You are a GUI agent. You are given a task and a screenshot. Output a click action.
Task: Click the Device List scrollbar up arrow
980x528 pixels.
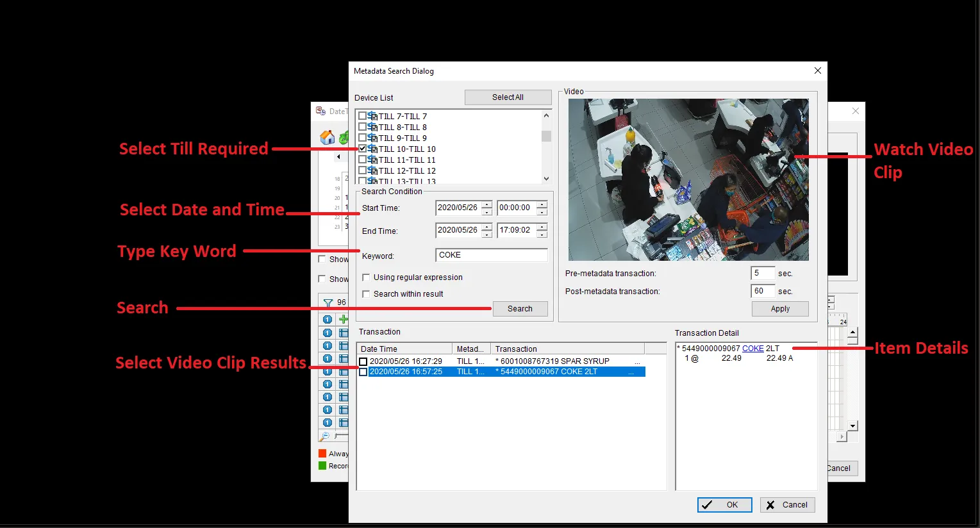pos(546,115)
